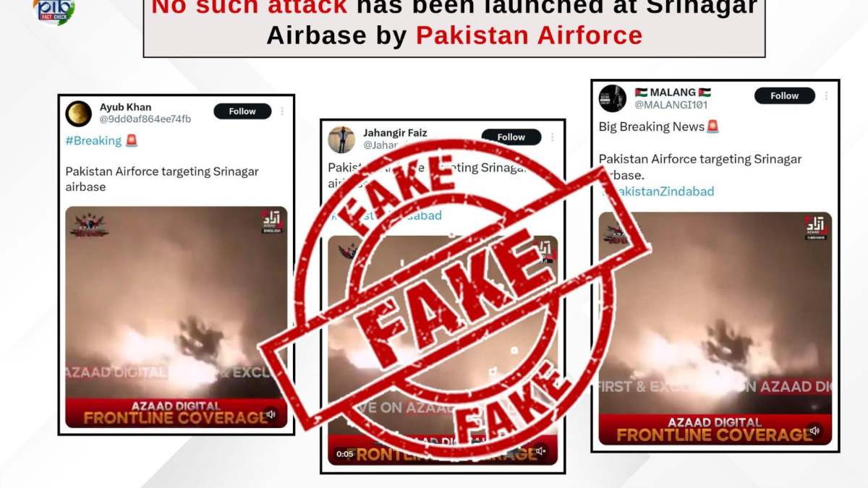The width and height of the screenshot is (868, 488).
Task: Open MALANG's dark profile avatar
Action: (613, 98)
